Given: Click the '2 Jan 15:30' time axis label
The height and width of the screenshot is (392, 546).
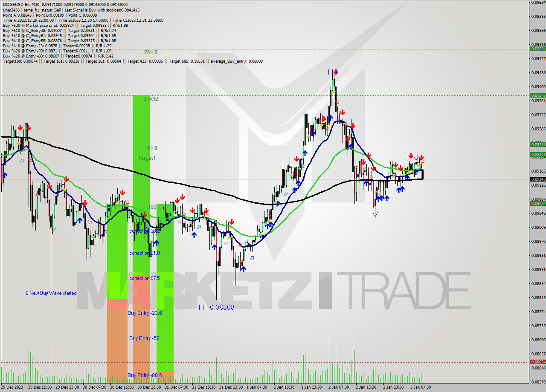Looking at the screenshot, I should coord(366,387).
